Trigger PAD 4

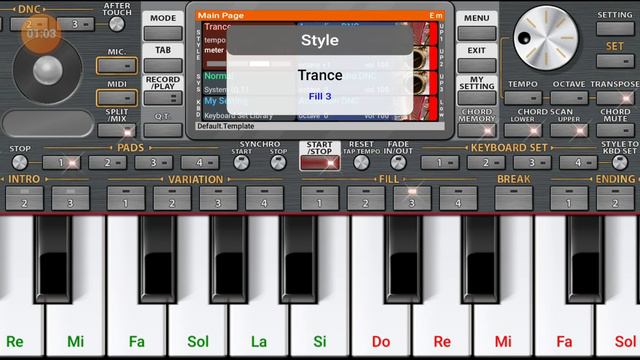(200, 162)
